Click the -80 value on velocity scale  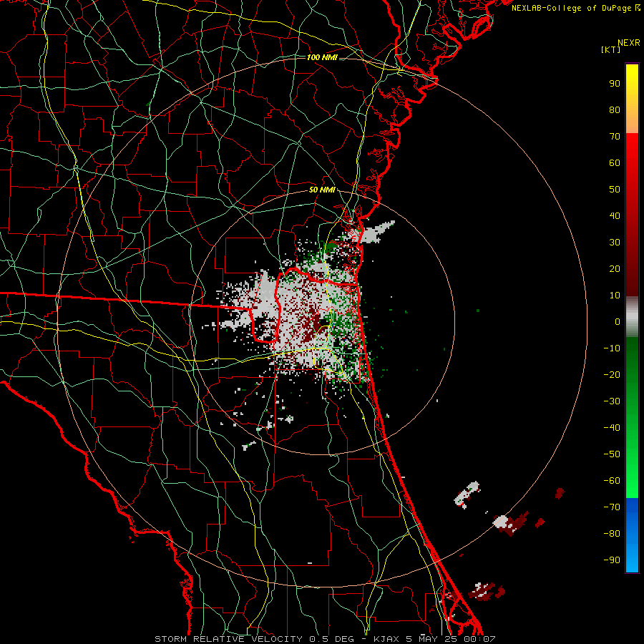pyautogui.click(x=612, y=534)
